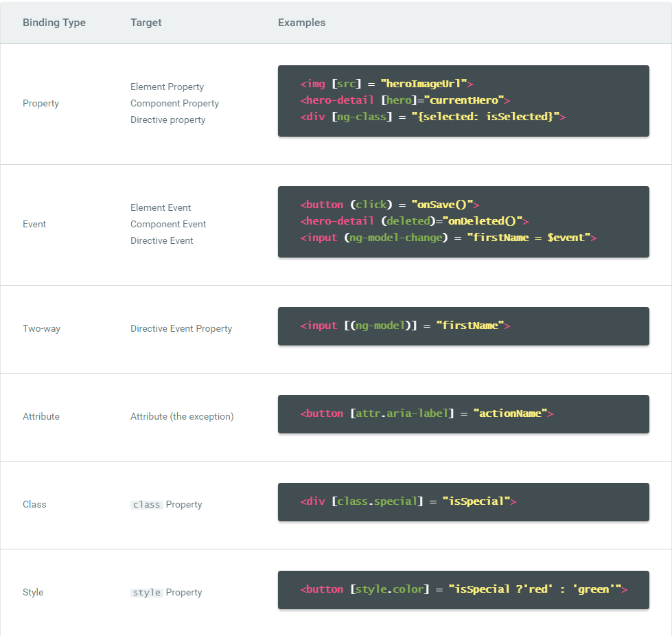Click the "Component Property" target text

pyautogui.click(x=174, y=104)
